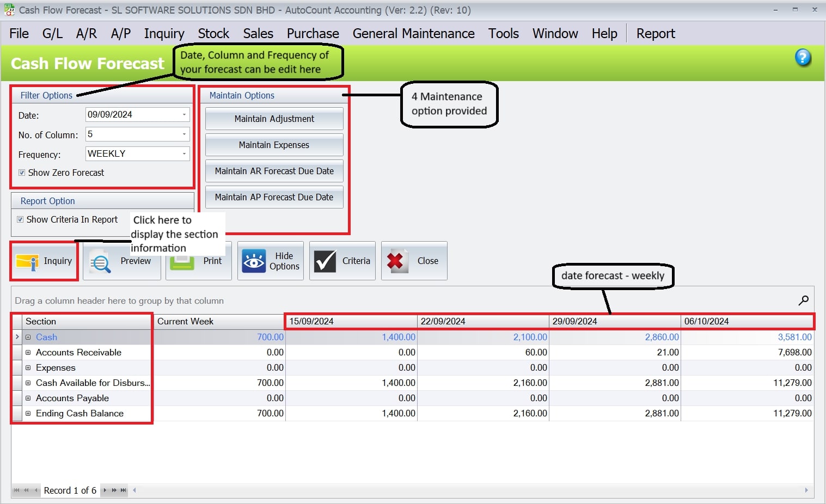Disable Show Criteria In Report
The width and height of the screenshot is (826, 504).
pyautogui.click(x=21, y=219)
